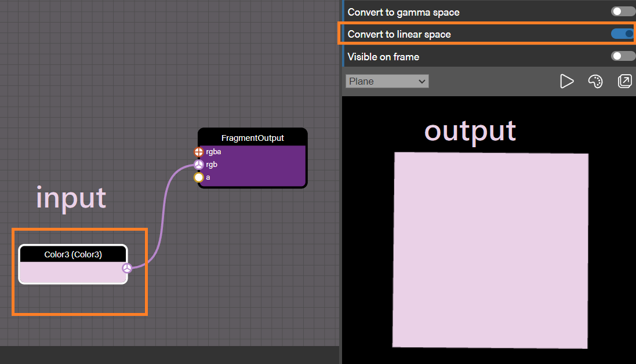Click the 'Convert to gamma space' label
636x364 pixels.
coord(404,12)
